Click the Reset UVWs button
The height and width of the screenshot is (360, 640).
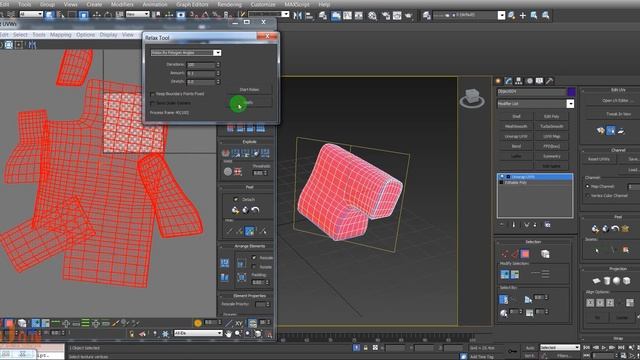(599, 159)
